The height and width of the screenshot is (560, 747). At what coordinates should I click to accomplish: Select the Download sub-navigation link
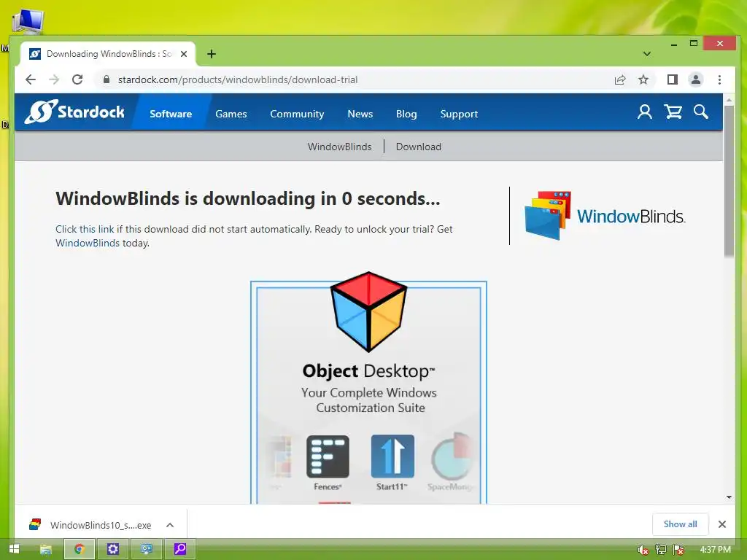click(418, 147)
